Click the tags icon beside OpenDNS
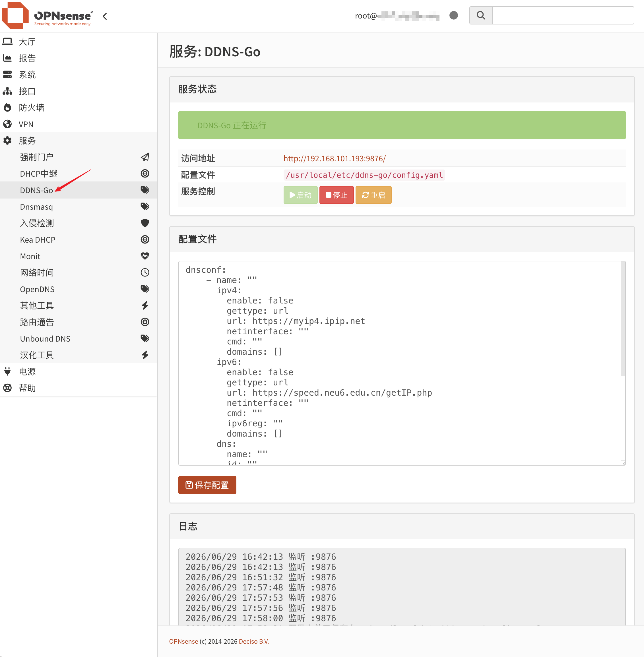 (145, 289)
